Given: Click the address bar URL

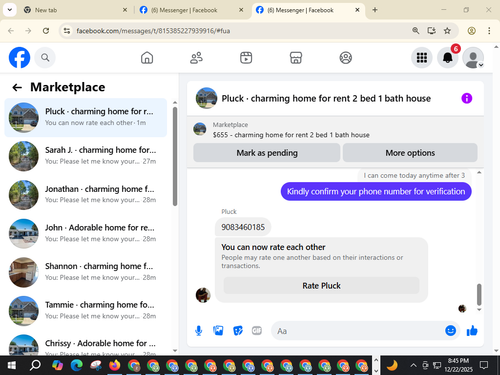Looking at the screenshot, I should click(x=153, y=31).
